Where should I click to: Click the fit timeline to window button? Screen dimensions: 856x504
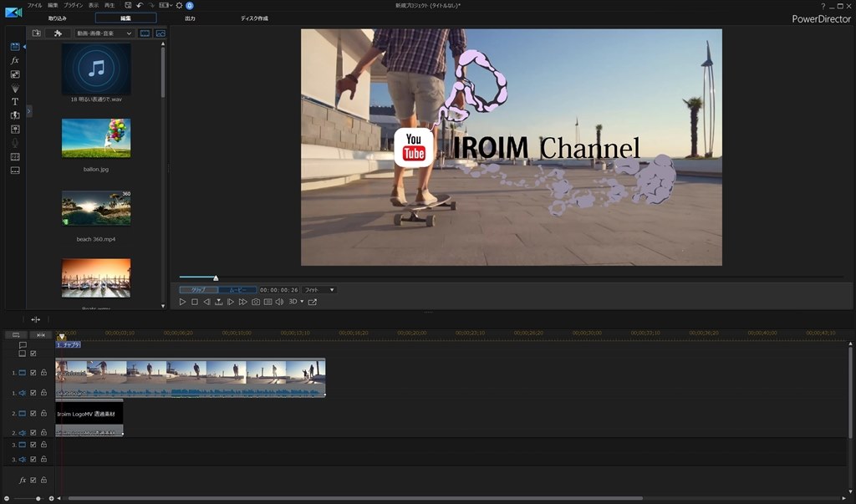41,334
